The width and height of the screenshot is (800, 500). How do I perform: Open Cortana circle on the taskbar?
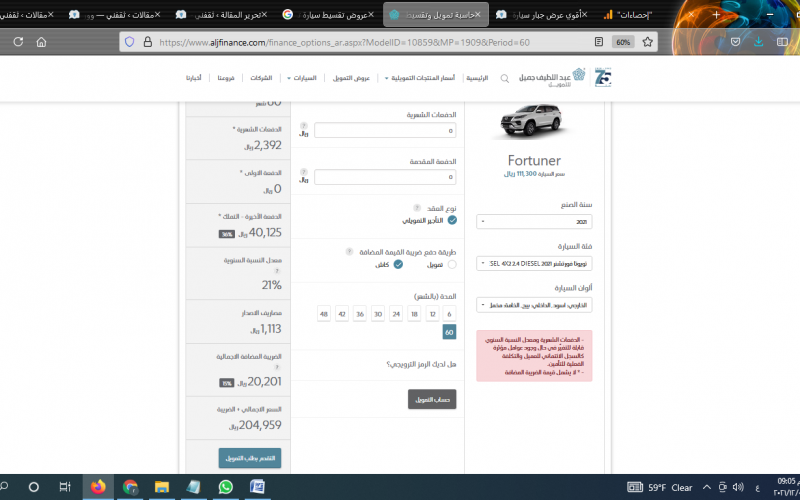tap(34, 487)
